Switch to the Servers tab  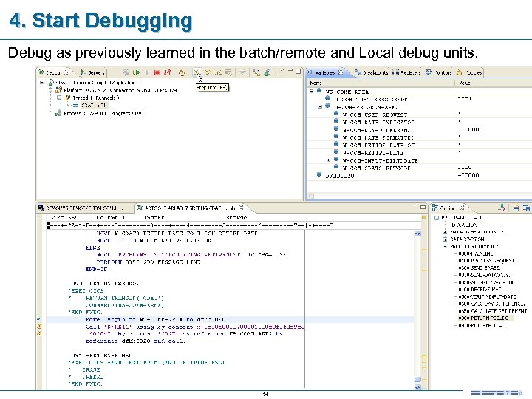pos(92,72)
